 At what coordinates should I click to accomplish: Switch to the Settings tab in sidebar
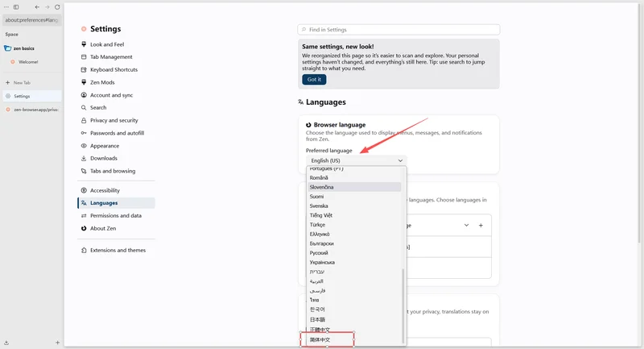32,96
